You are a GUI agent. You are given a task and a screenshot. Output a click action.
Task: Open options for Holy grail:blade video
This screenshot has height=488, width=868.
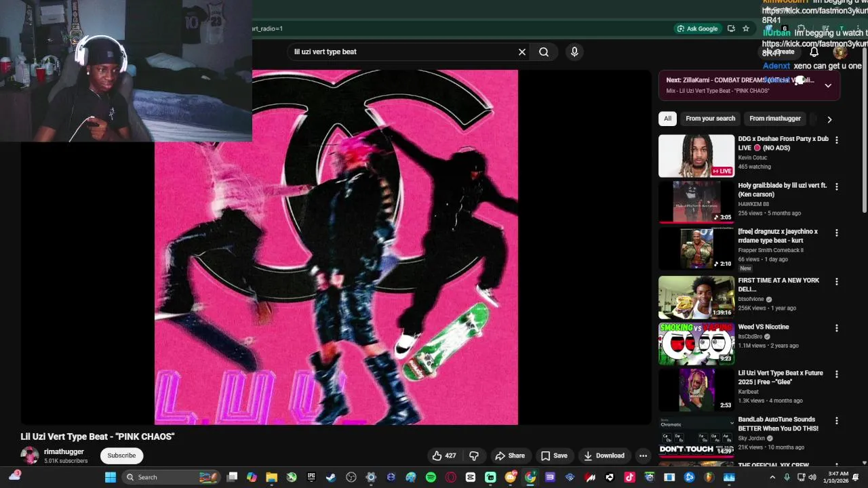836,186
